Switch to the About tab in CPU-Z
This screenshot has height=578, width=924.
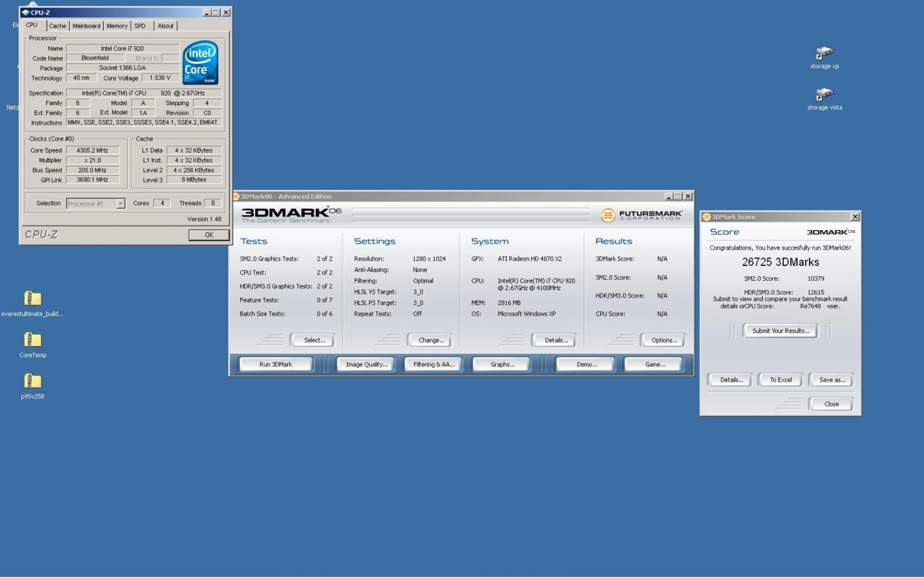tap(165, 26)
